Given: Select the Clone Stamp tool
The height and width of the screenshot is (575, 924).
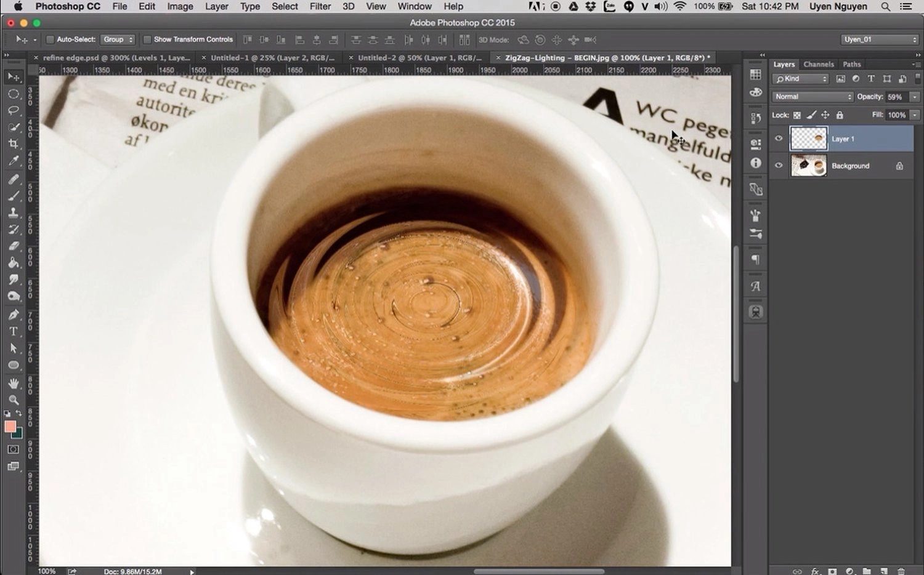Looking at the screenshot, I should [13, 212].
